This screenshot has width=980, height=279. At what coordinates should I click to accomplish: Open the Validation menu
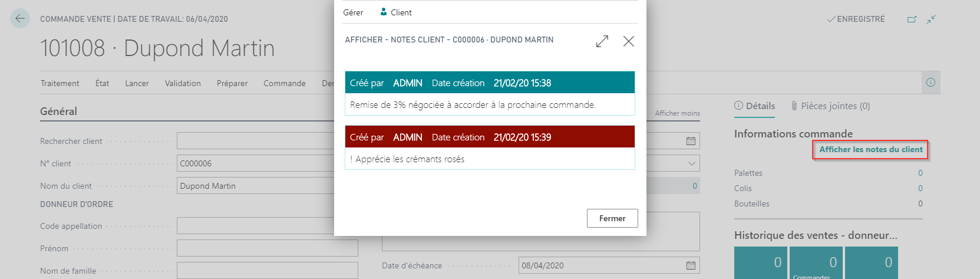183,83
